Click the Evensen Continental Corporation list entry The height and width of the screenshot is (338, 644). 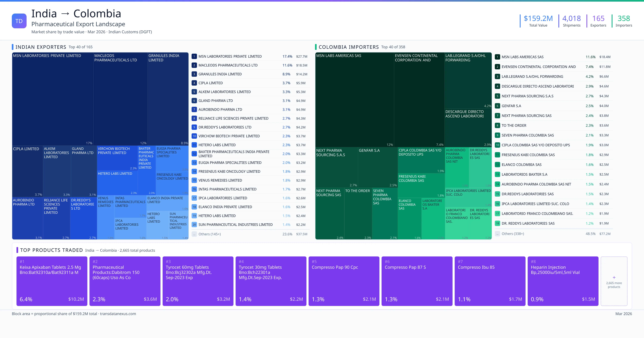click(539, 67)
